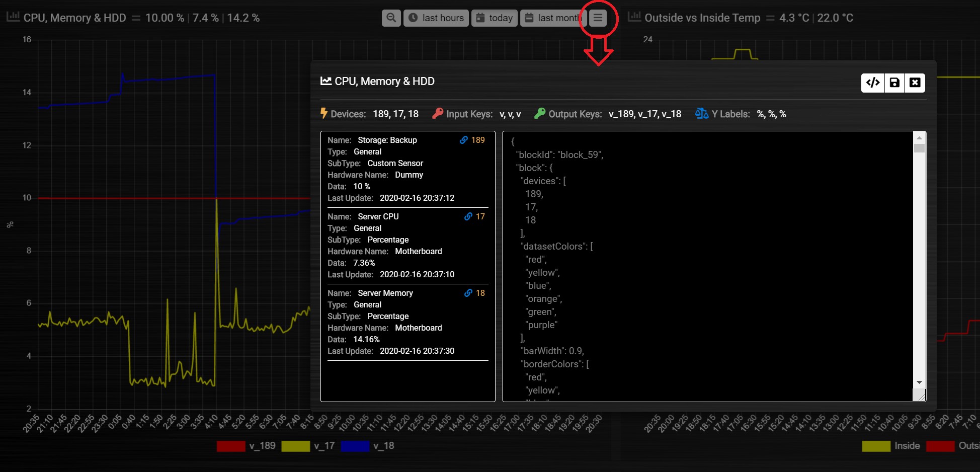Click the code view icon in popup

pos(873,83)
